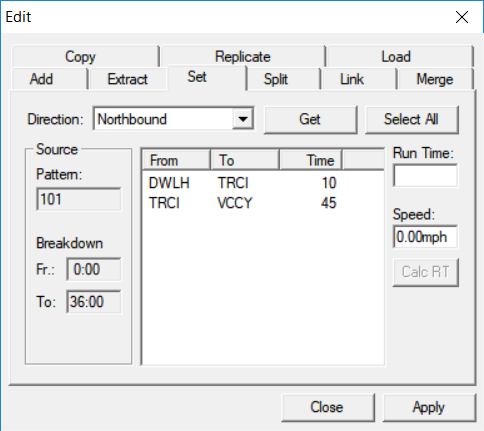Open the Replicate tab
This screenshot has height=431, width=484.
tap(243, 56)
